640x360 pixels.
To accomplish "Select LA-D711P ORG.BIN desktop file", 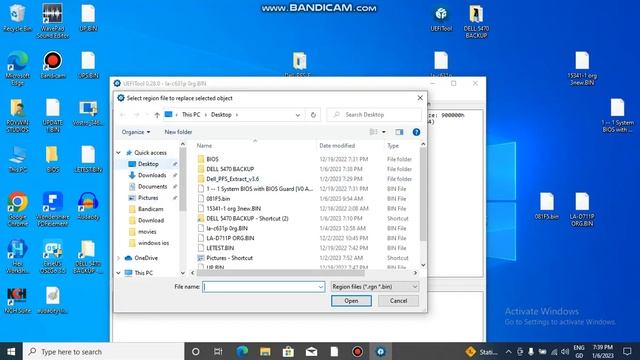I will (x=582, y=209).
